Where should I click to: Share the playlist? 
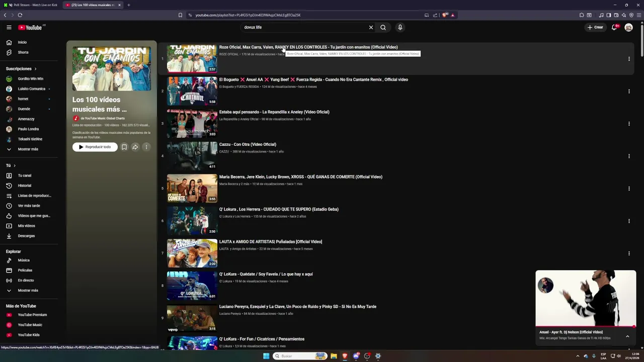(x=135, y=147)
